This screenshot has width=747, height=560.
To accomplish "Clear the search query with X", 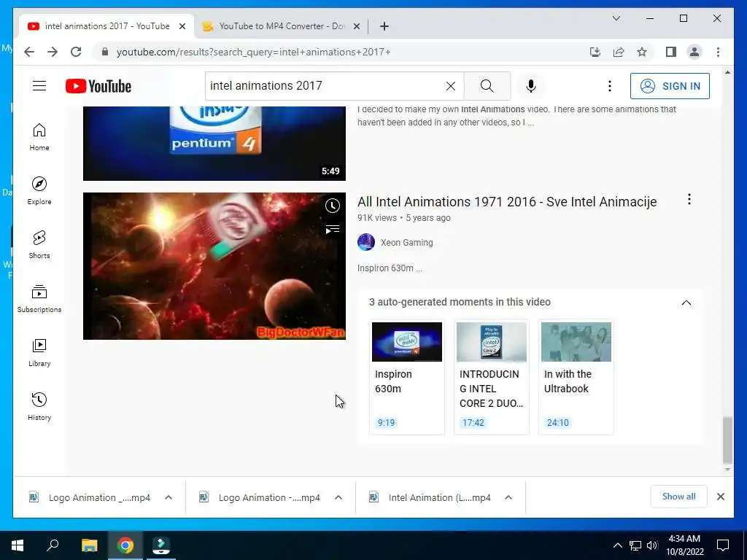I will [450, 86].
